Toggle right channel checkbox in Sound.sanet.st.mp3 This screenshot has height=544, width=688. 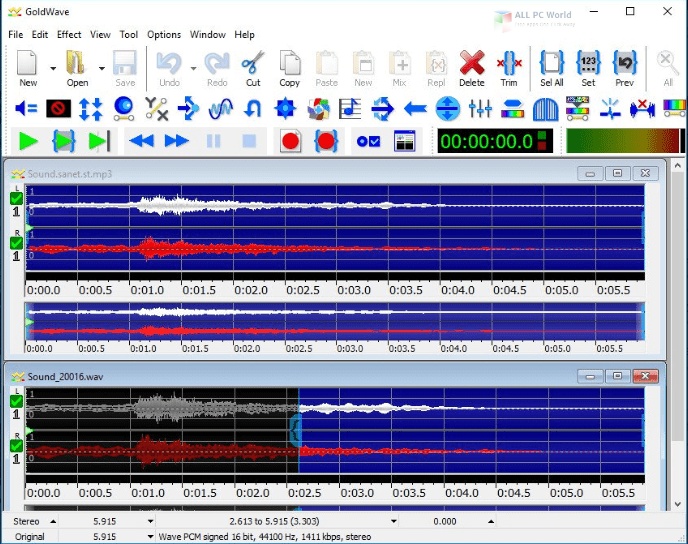[16, 243]
